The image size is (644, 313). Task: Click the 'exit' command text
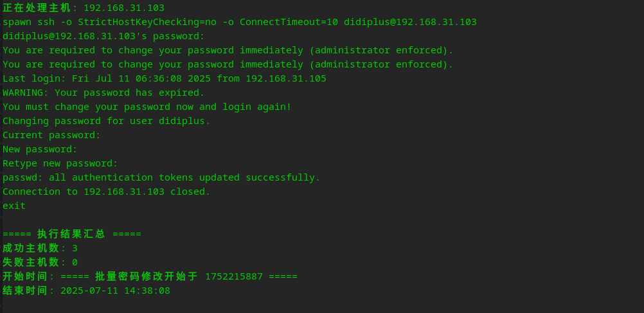pyautogui.click(x=14, y=206)
